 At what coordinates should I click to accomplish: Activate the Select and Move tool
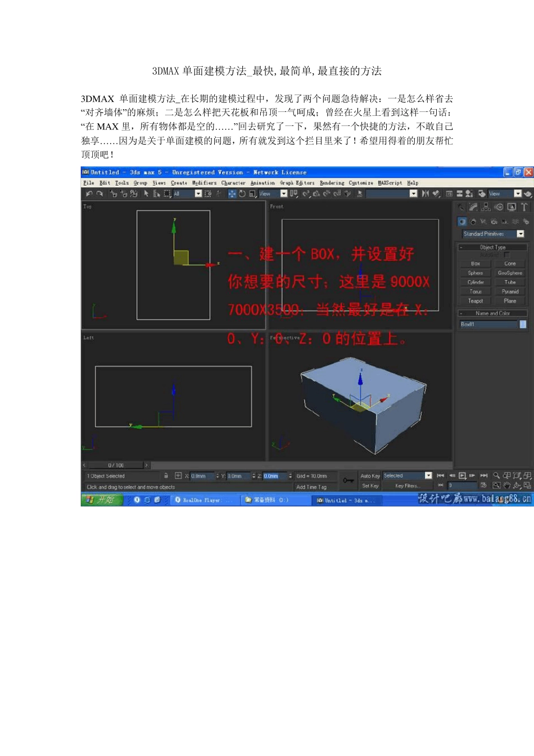pos(232,193)
